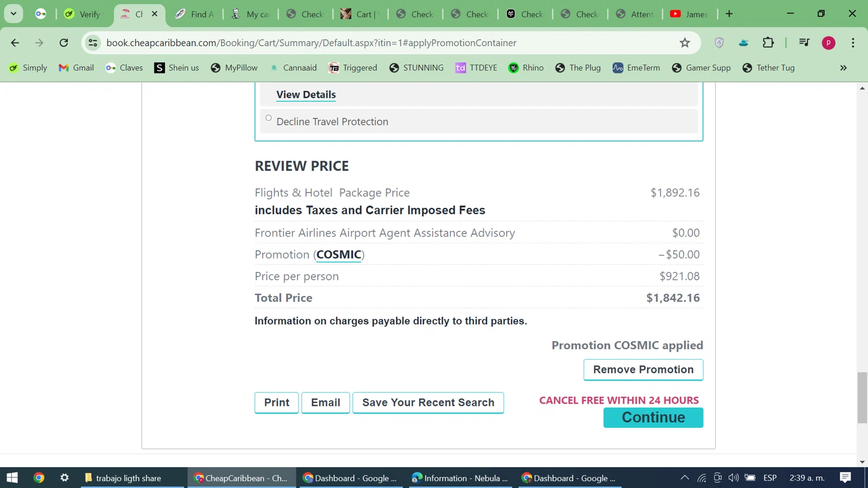868x488 pixels.
Task: Go back to previous page
Action: (15, 43)
